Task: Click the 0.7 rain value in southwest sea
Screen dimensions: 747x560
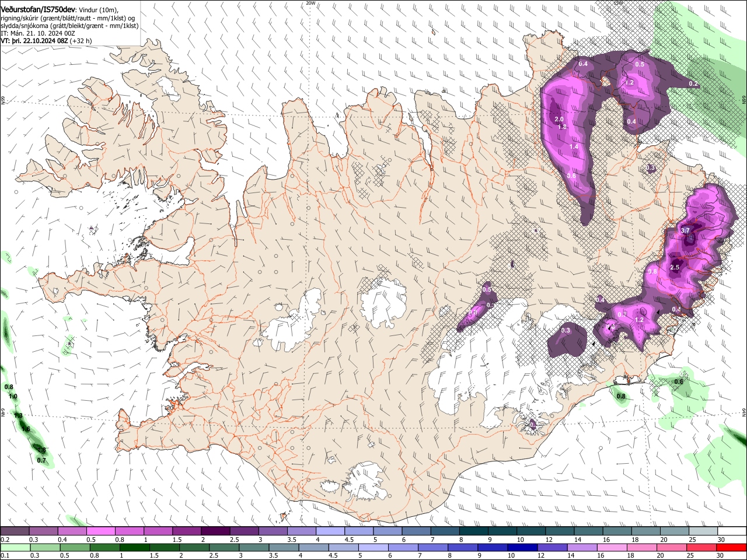Action: 41,460
